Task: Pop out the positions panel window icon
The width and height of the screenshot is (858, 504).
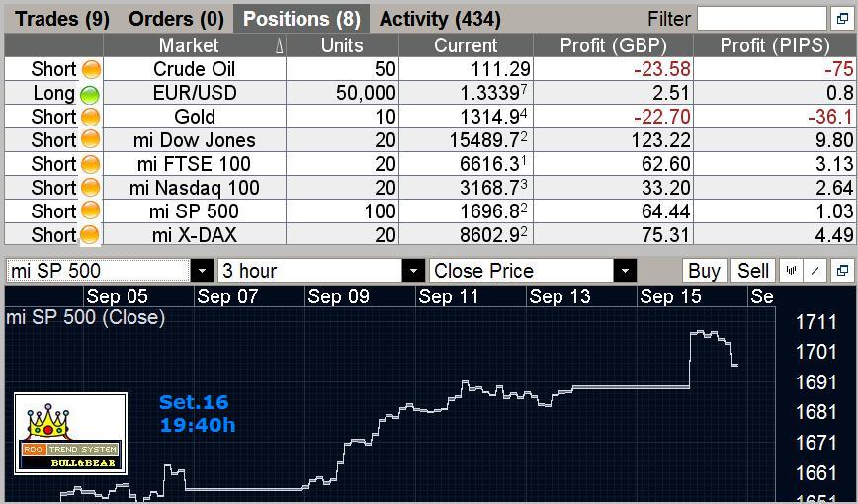Action: point(842,19)
